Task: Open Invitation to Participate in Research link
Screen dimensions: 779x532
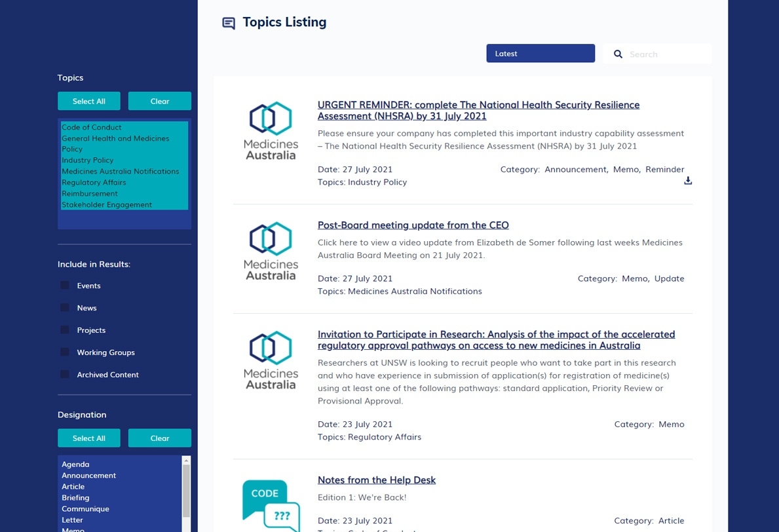Action: click(x=497, y=340)
